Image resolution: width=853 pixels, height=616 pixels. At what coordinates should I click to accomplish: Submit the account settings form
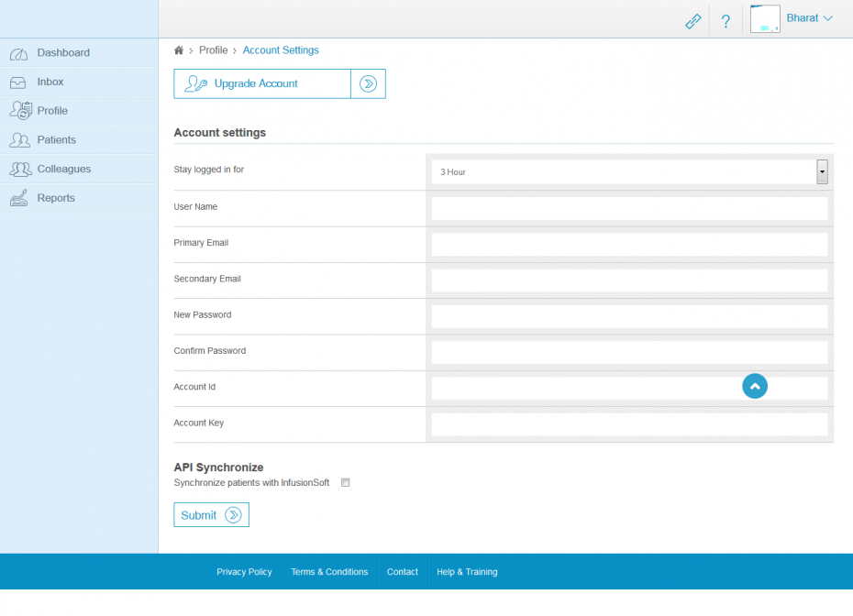click(211, 514)
